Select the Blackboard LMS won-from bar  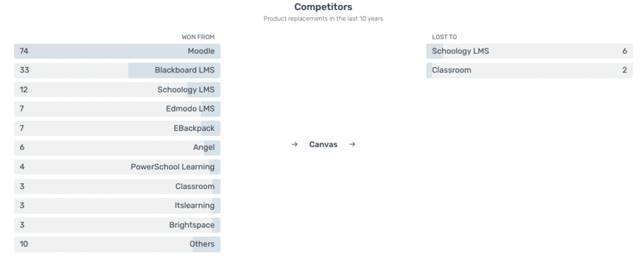(x=117, y=71)
